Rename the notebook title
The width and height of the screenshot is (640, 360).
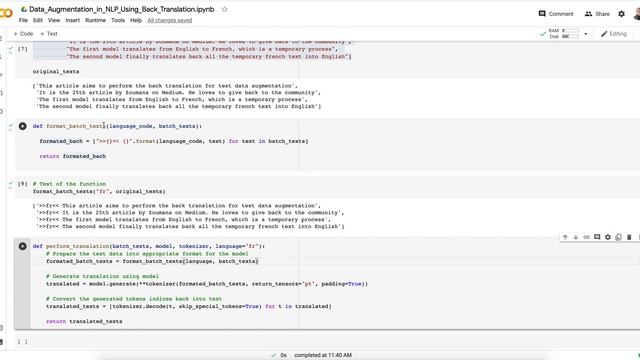[x=122, y=9]
